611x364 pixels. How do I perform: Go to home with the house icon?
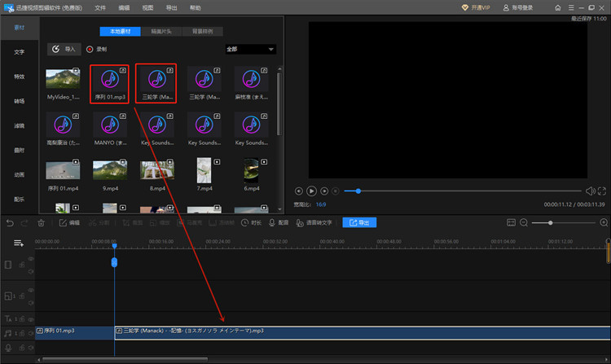pyautogui.click(x=558, y=7)
